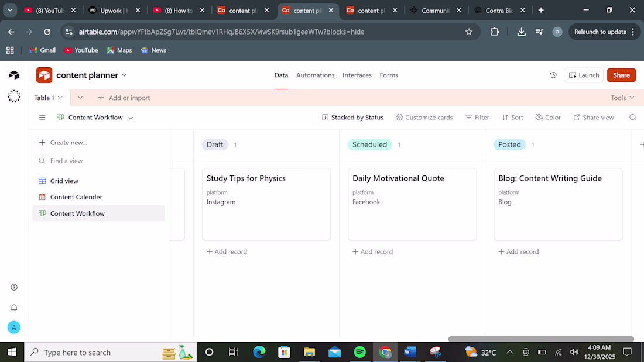Click the Share button
The image size is (644, 362).
[621, 75]
